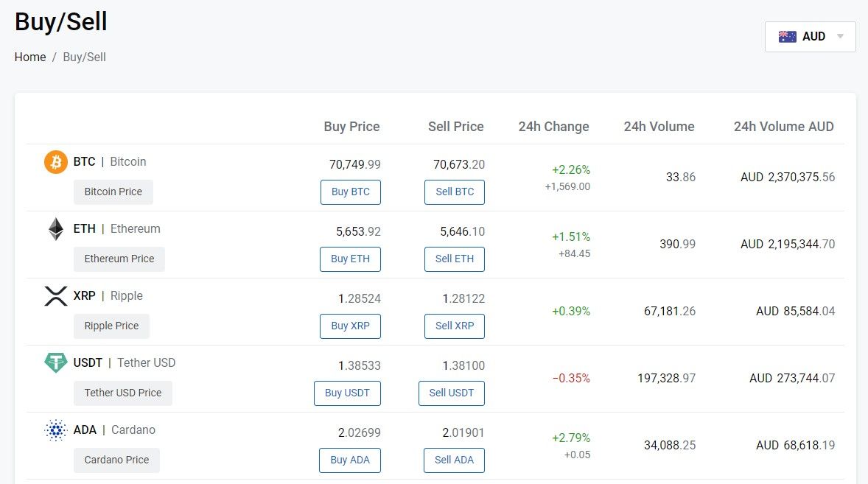Open the Ripple Price page

(111, 326)
